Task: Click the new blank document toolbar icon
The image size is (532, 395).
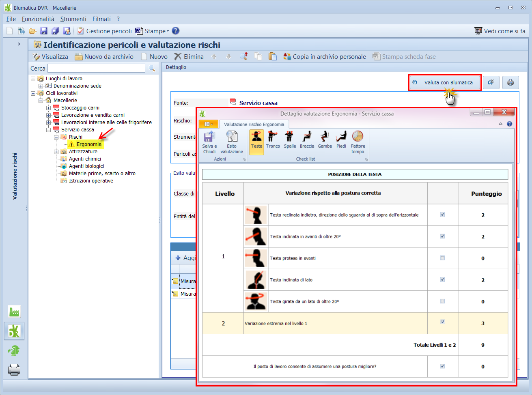Action: tap(10, 31)
